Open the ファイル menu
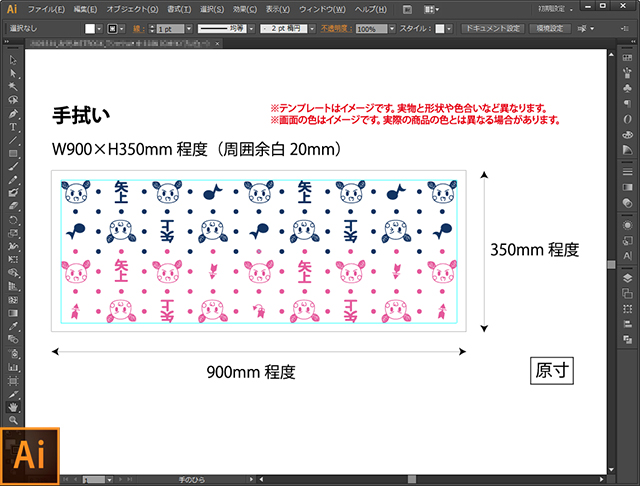The height and width of the screenshot is (486, 640). tap(46, 9)
